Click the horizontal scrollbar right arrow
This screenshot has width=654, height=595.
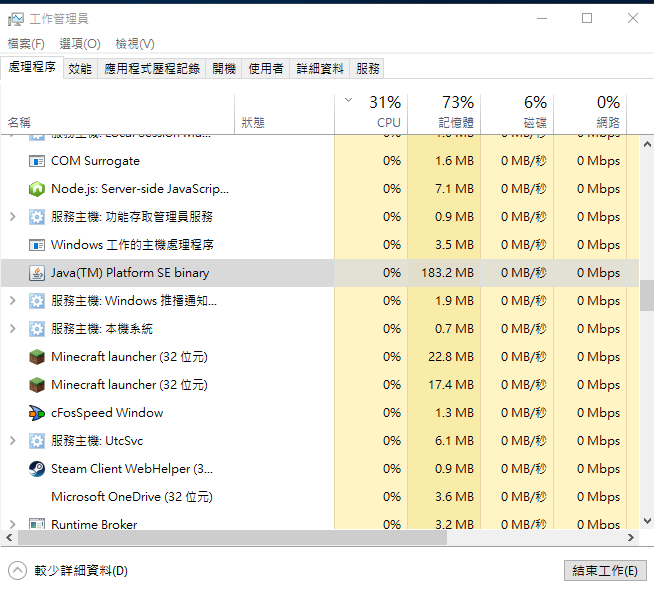pyautogui.click(x=631, y=538)
